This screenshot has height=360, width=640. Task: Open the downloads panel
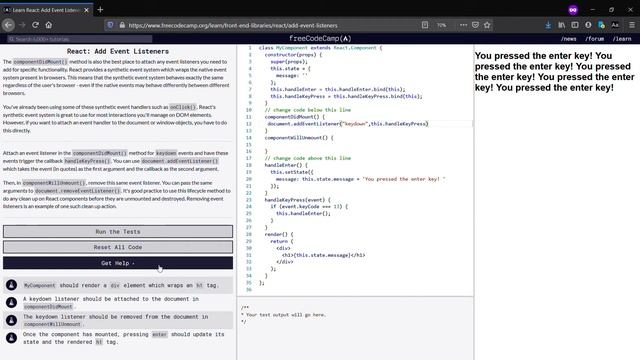(x=548, y=25)
